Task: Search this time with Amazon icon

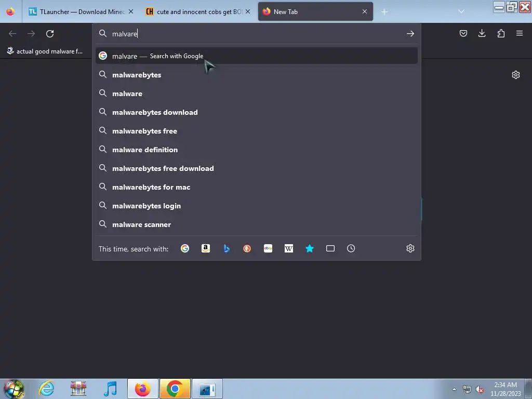Action: [206, 249]
